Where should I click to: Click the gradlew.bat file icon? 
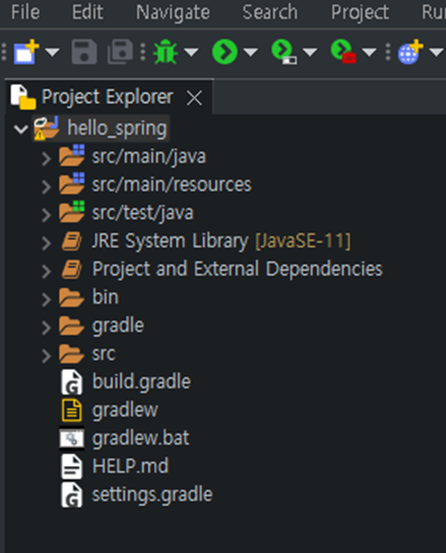72,438
